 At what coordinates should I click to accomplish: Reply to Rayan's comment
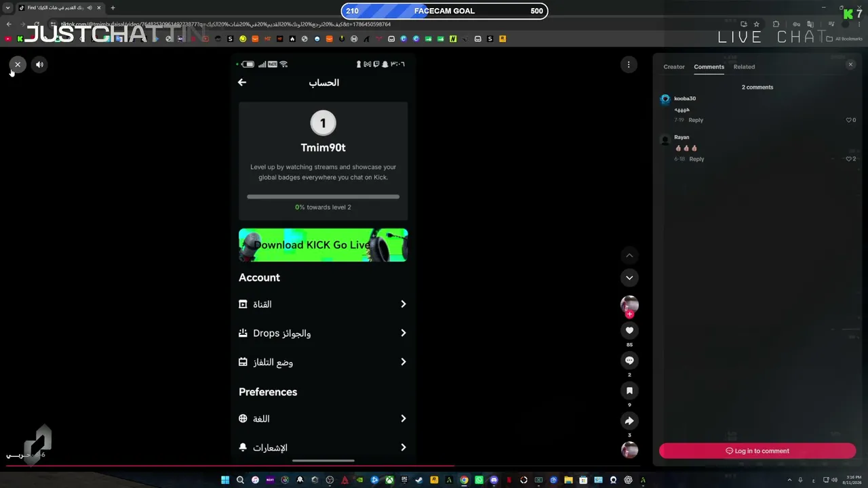(696, 159)
